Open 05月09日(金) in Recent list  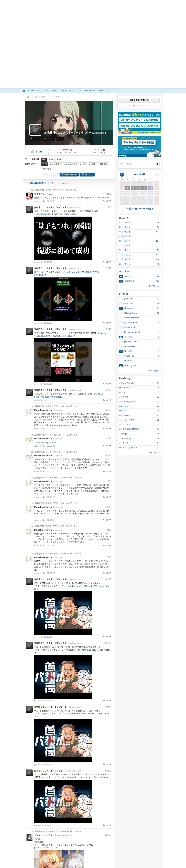(125, 227)
